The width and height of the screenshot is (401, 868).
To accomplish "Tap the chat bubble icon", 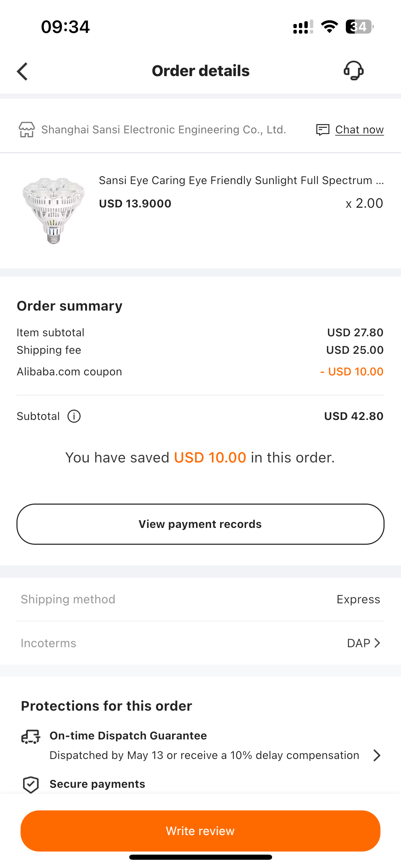I will click(x=323, y=130).
